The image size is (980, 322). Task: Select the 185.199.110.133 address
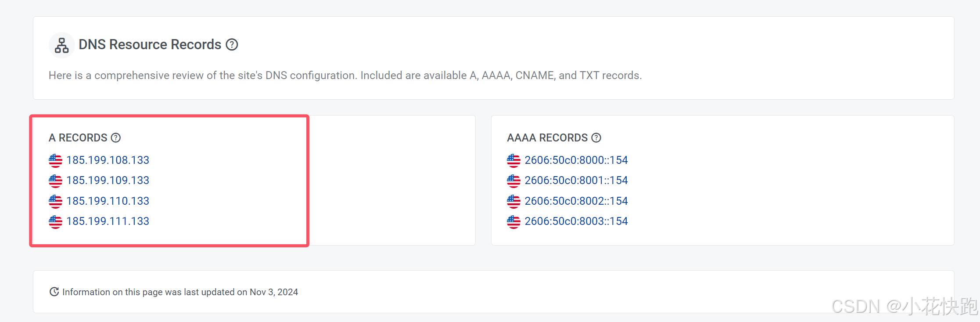pyautogui.click(x=108, y=201)
